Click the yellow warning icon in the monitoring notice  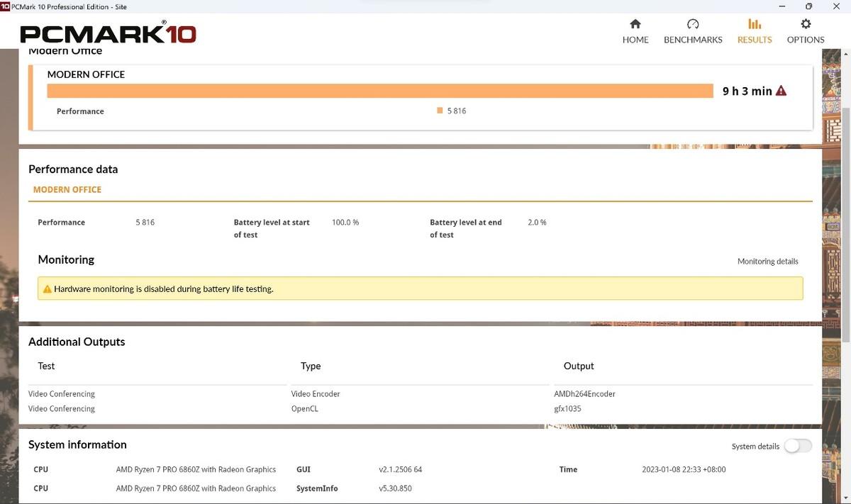click(48, 289)
